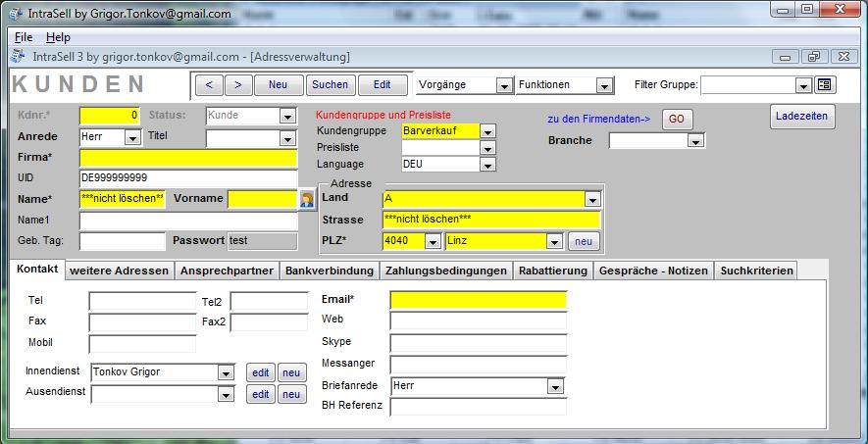
Task: Click the UID field with DE999999999
Action: 188,178
